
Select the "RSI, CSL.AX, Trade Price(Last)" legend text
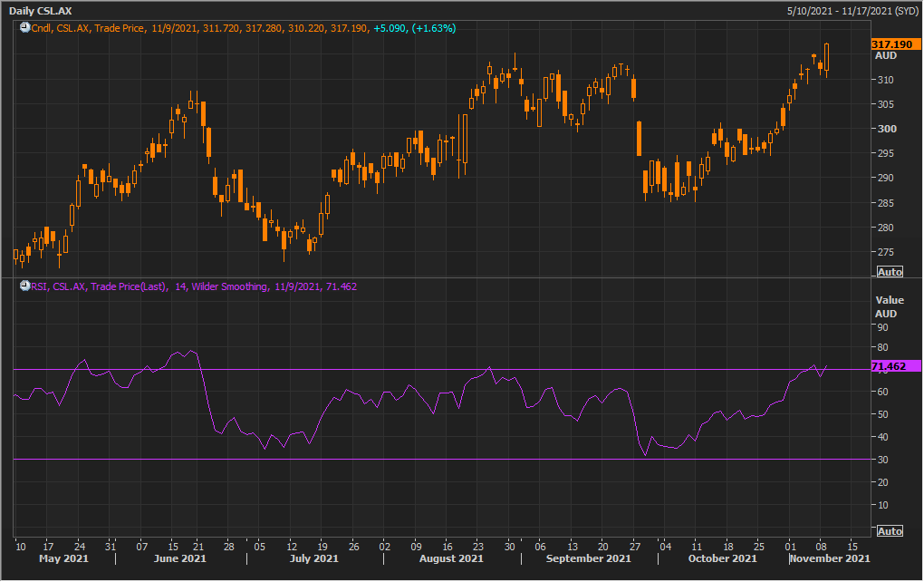[x=99, y=286]
